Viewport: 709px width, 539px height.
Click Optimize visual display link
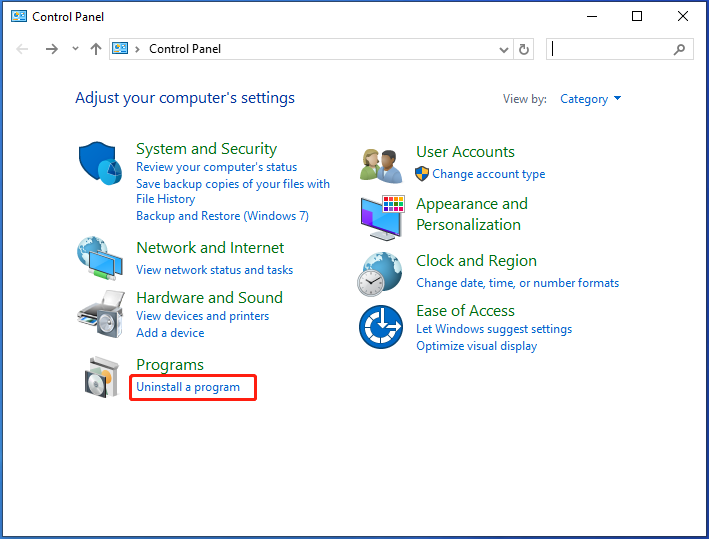pos(476,346)
